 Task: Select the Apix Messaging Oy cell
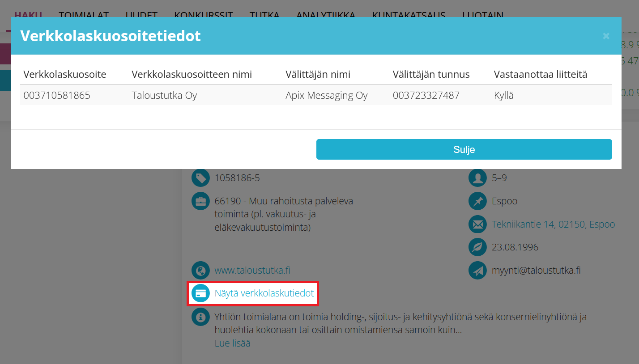(x=327, y=95)
